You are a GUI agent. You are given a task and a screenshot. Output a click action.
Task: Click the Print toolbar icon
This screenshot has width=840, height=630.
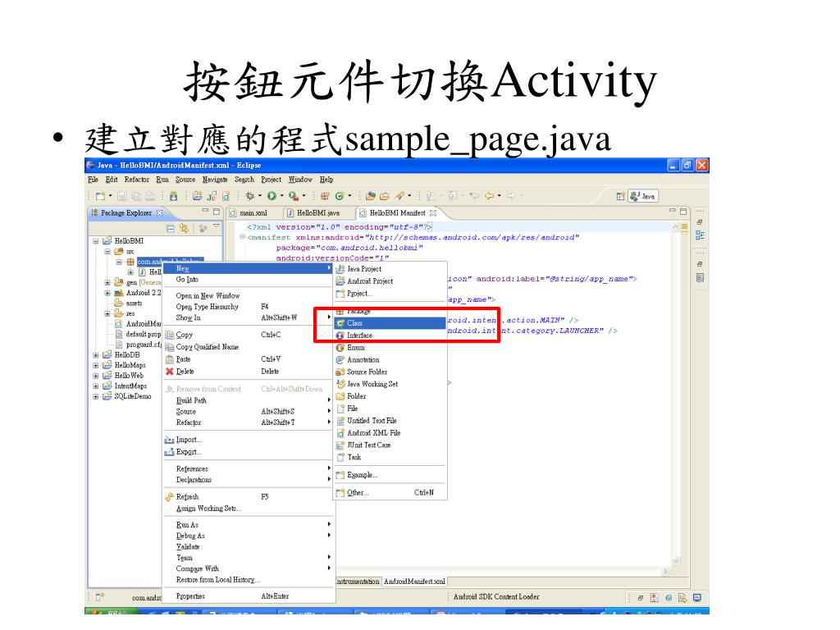[x=151, y=196]
